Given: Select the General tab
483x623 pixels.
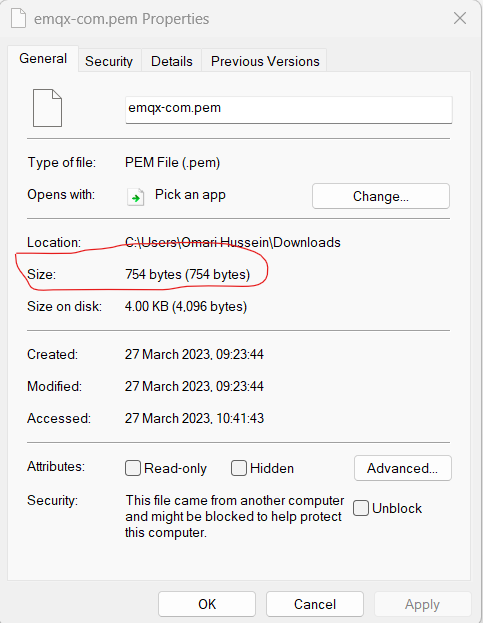Looking at the screenshot, I should [43, 58].
